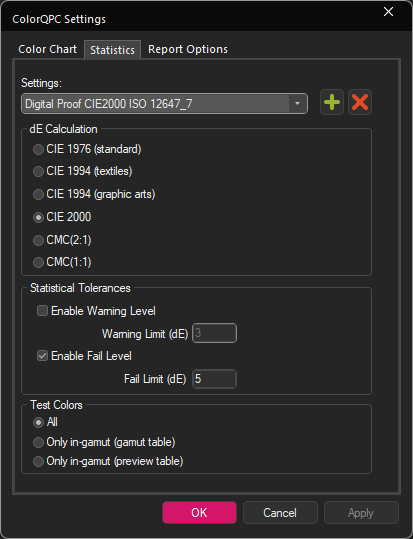Add a new settings preset with green plus
413x539 pixels.
click(332, 102)
